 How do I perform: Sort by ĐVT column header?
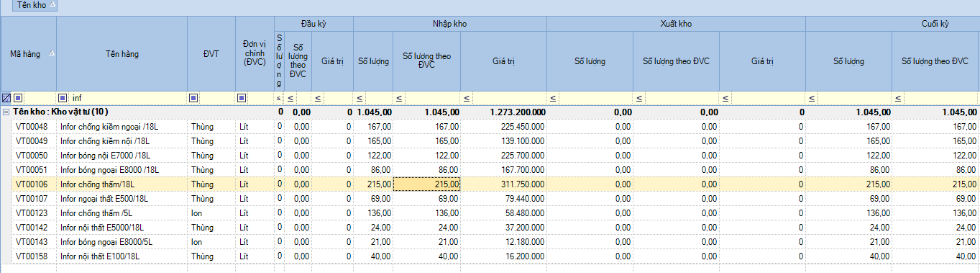coord(211,53)
